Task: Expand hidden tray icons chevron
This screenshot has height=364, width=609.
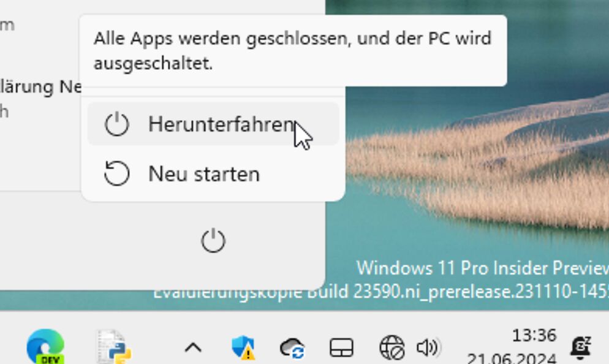Action: pos(193,347)
